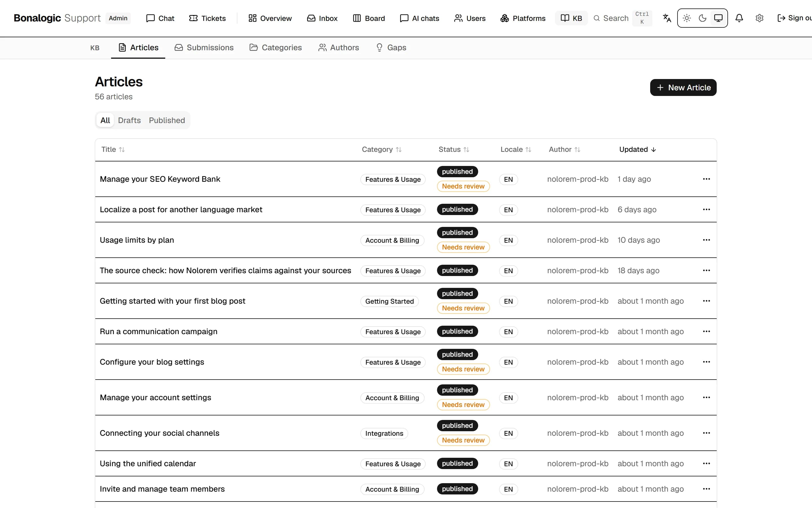Image resolution: width=812 pixels, height=508 pixels.
Task: Sort table by Author column
Action: (564, 150)
